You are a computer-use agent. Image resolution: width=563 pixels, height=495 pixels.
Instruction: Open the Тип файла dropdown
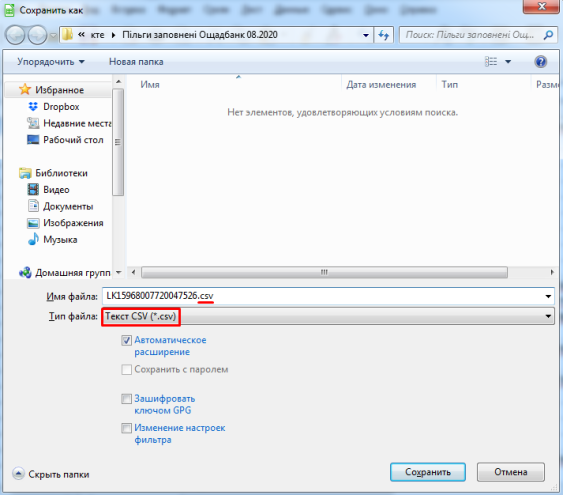pyautogui.click(x=328, y=316)
